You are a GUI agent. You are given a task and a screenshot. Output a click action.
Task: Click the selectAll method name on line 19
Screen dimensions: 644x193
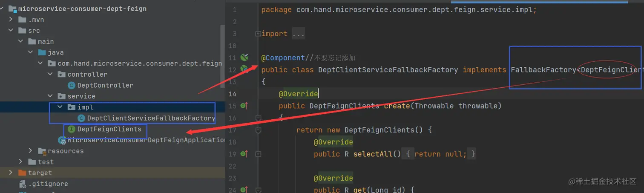tap(373, 154)
